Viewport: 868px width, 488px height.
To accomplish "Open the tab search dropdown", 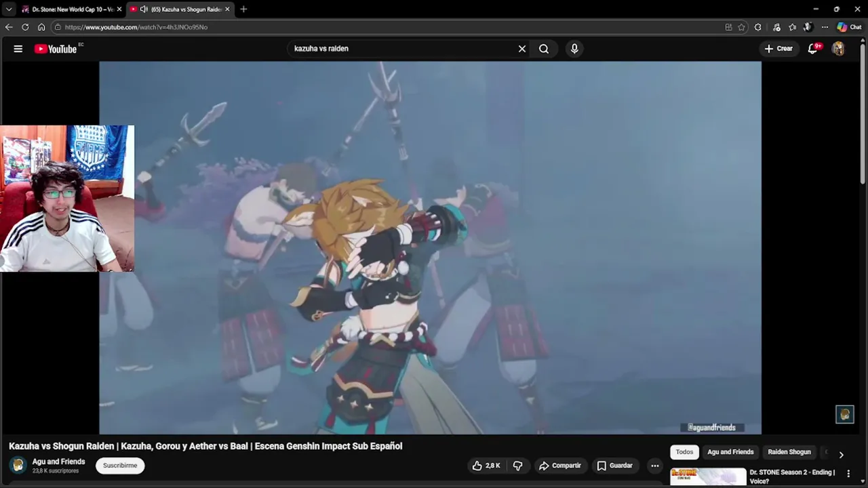I will pos(9,9).
